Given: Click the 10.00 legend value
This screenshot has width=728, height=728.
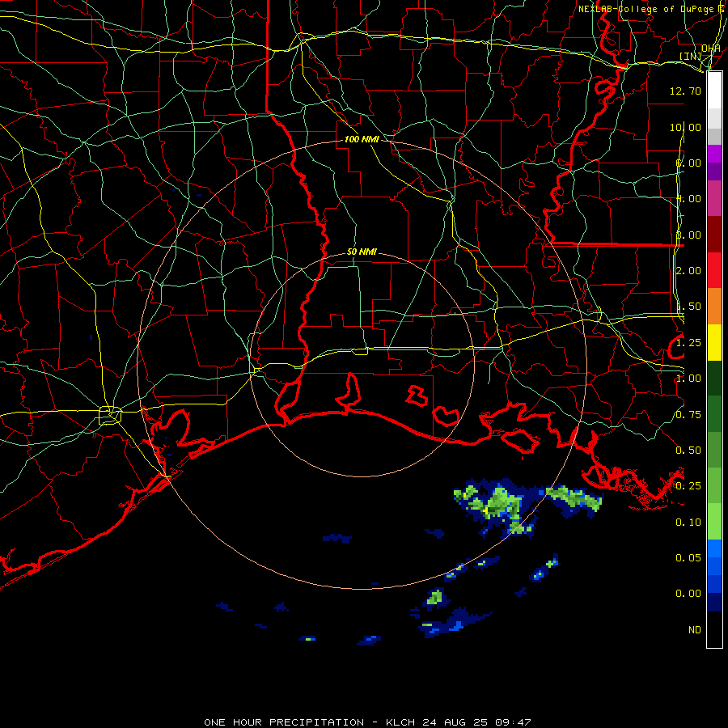Looking at the screenshot, I should pyautogui.click(x=685, y=127).
